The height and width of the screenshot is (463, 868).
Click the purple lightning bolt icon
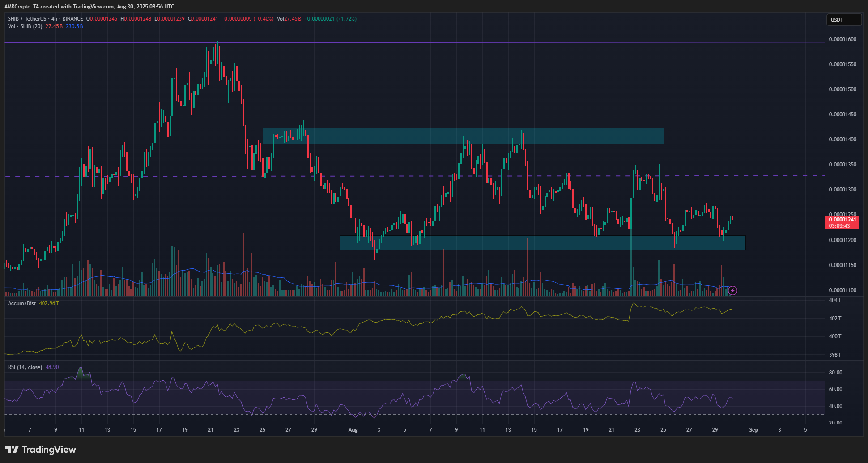pyautogui.click(x=732, y=291)
